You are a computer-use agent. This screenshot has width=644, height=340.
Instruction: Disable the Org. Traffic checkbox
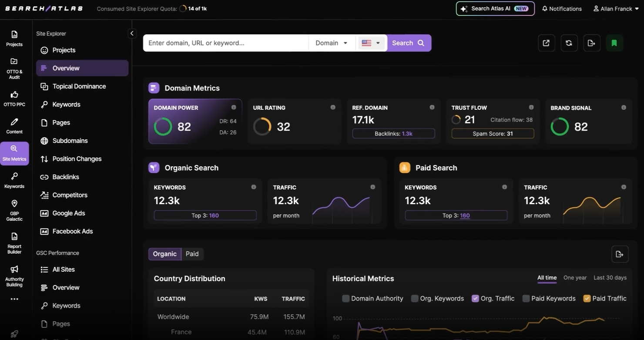point(475,299)
